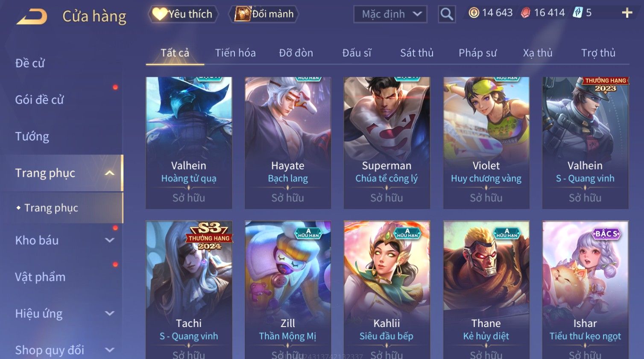
Task: Open Tachi S - Quang vinh skin card
Action: click(x=189, y=289)
